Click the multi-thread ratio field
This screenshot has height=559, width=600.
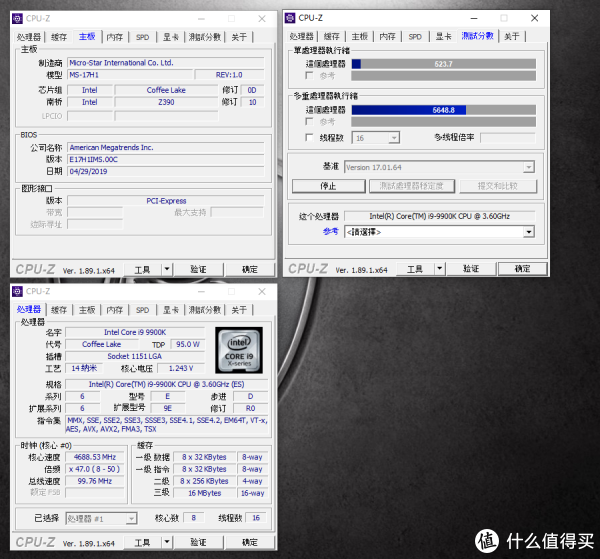pyautogui.click(x=507, y=138)
